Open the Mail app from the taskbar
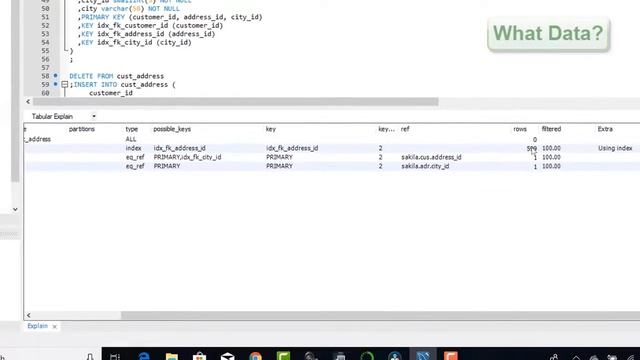Screen dimensions: 640x360 (x=227, y=356)
